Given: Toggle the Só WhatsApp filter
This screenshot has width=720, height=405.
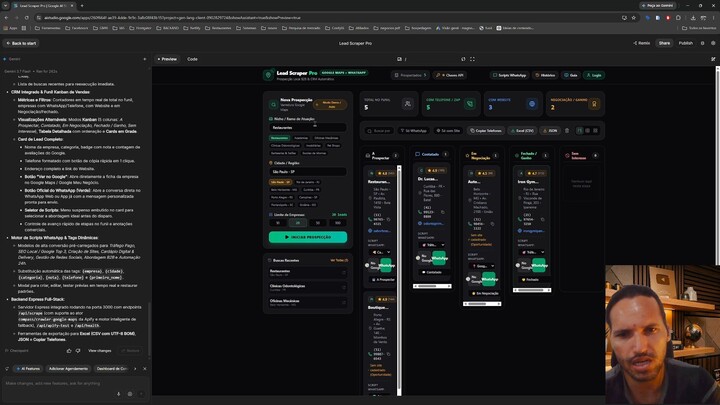Looking at the screenshot, I should coord(414,130).
